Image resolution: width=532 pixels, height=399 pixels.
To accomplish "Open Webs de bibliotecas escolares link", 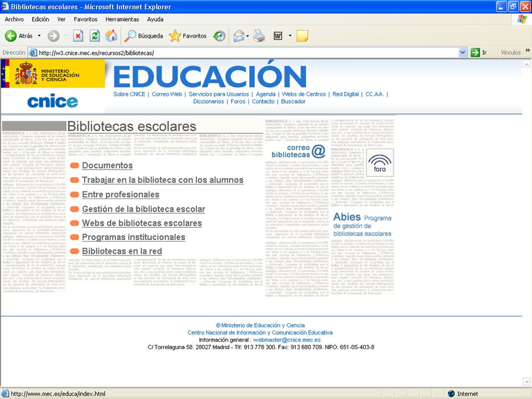I will pyautogui.click(x=142, y=223).
